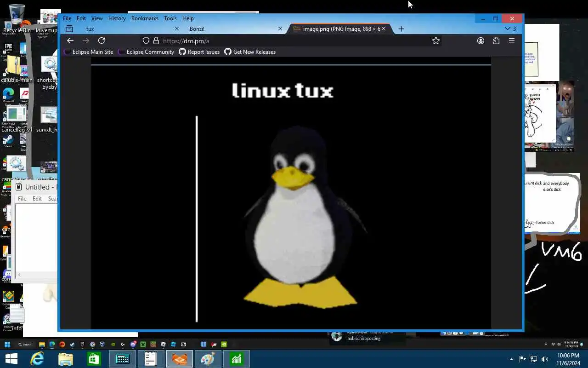Viewport: 588px width, 368px height.
Task: Open Notepad's File menu
Action: click(x=22, y=199)
